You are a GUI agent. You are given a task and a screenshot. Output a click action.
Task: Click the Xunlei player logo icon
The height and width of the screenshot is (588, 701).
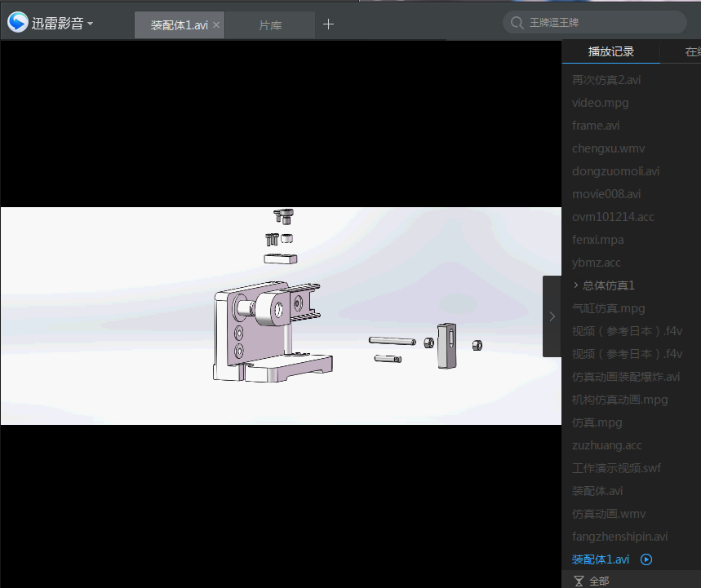click(x=18, y=22)
